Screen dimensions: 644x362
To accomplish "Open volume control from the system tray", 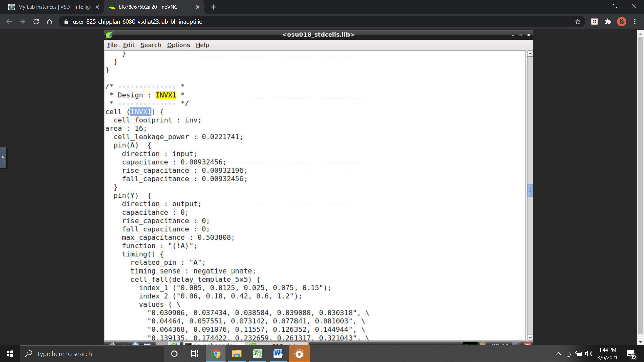I will [589, 353].
